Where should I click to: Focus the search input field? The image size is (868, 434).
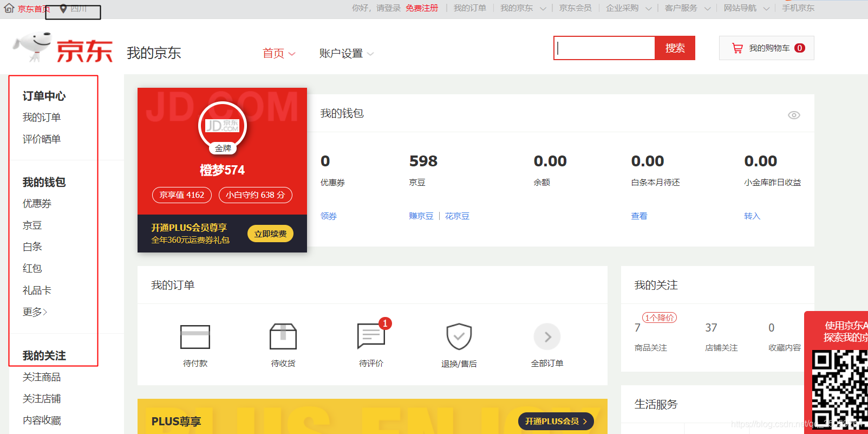605,48
